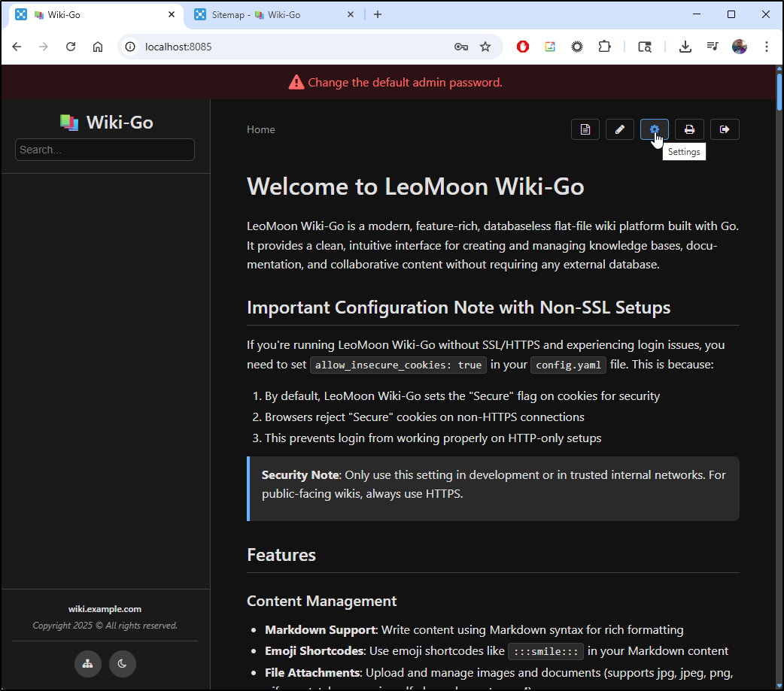Click the sidebar Search field
Image resolution: width=784 pixels, height=691 pixels.
coord(105,150)
